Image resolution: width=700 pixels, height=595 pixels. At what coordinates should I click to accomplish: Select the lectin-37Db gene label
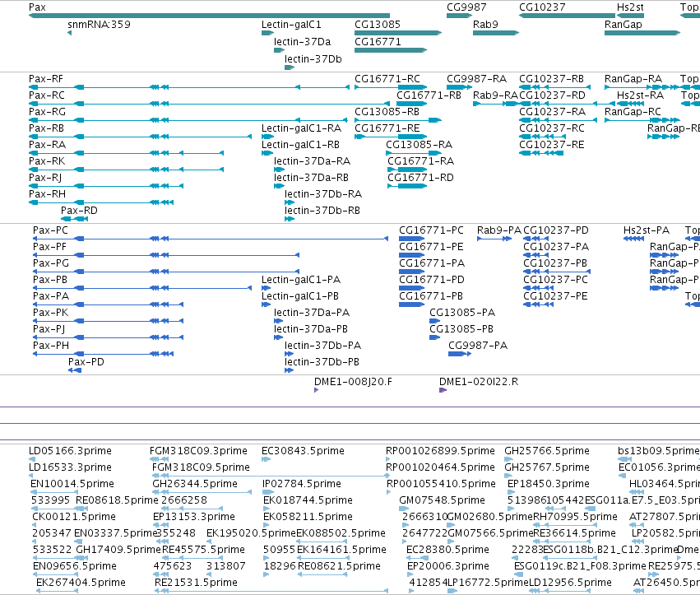(x=313, y=59)
